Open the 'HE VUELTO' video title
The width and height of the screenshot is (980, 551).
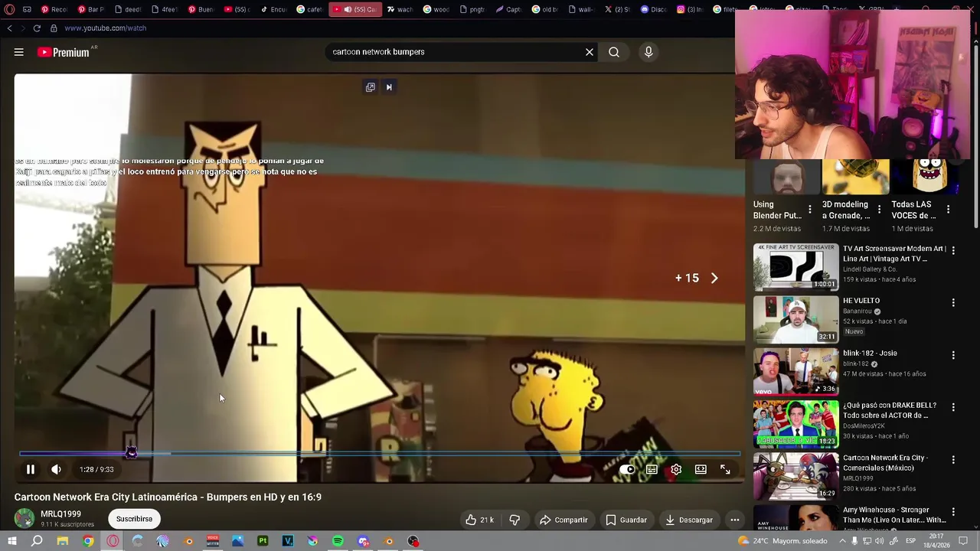point(861,301)
